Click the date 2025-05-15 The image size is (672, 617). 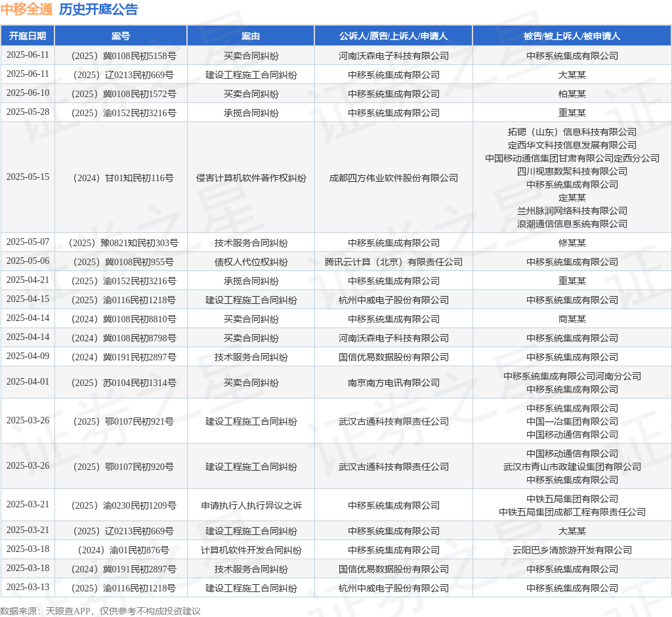(28, 177)
